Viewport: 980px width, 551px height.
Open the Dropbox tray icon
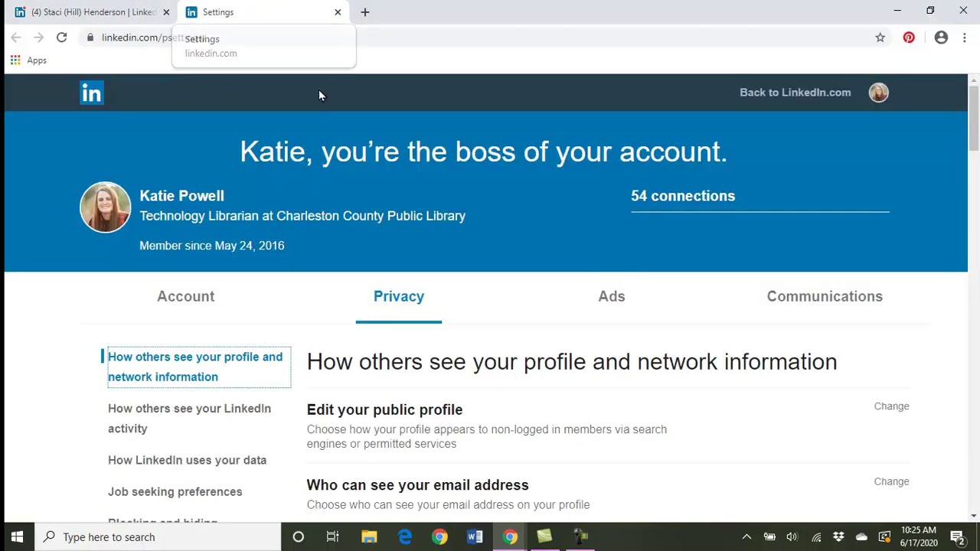click(x=838, y=537)
